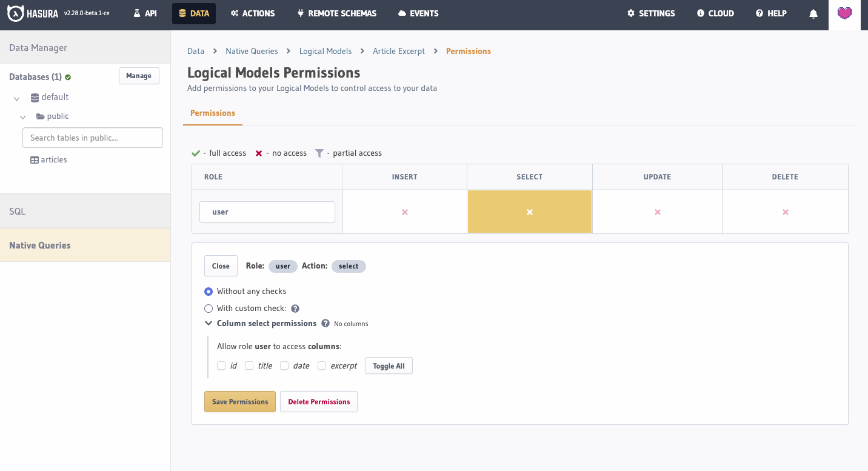Click the delete permission cross for user
This screenshot has width=868, height=471.
(786, 212)
